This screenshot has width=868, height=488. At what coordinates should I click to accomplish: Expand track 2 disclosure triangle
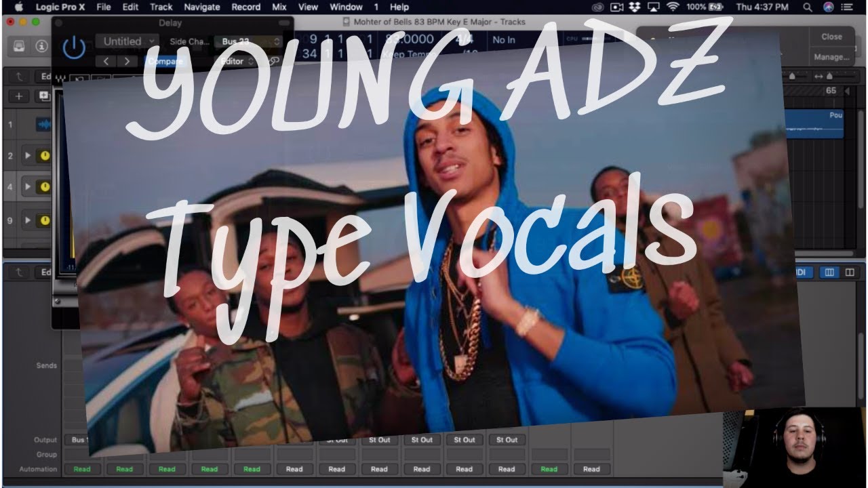(x=28, y=156)
